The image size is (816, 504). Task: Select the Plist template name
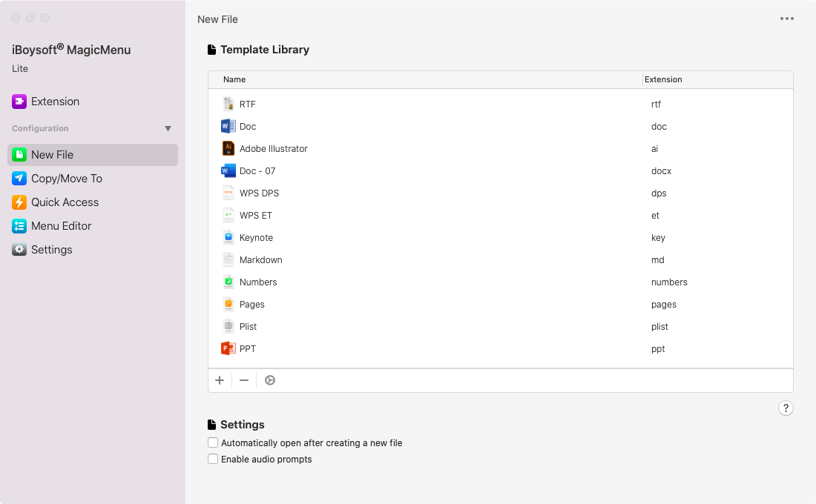click(x=248, y=327)
